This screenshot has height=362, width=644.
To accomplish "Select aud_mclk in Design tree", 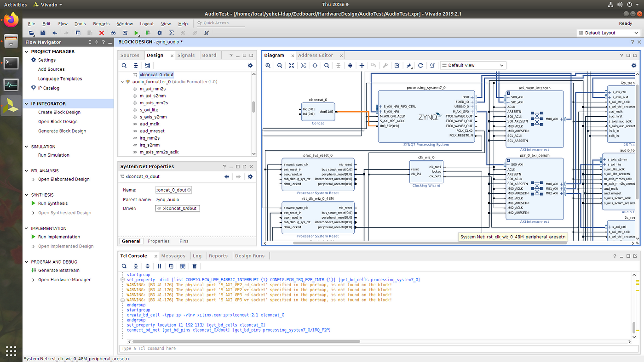I will [x=149, y=124].
